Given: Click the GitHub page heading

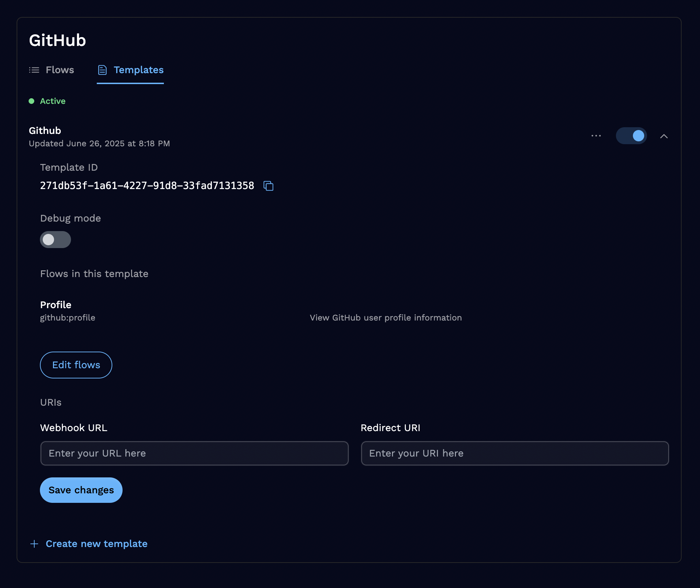Looking at the screenshot, I should (x=58, y=40).
